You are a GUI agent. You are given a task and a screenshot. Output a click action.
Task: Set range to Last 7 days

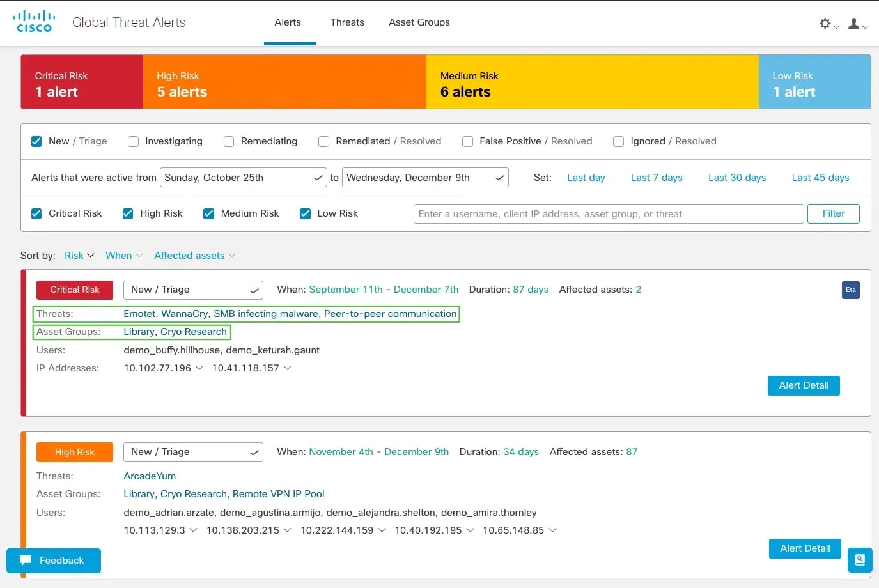click(x=657, y=178)
